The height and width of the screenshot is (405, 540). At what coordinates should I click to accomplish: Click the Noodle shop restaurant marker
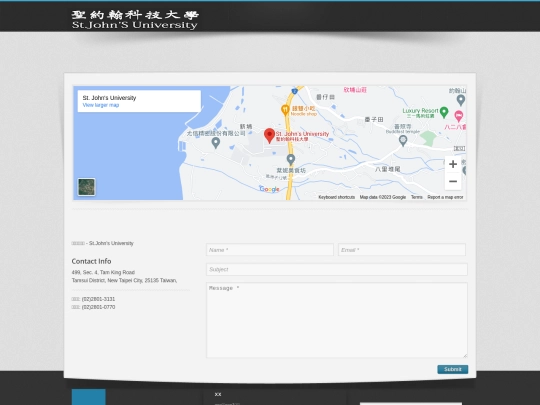(285, 110)
